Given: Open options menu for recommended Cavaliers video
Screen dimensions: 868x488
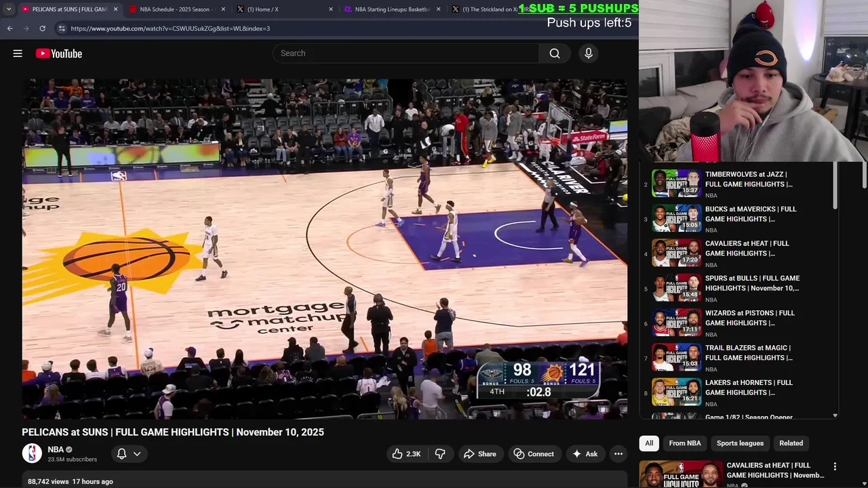Looking at the screenshot, I should pos(835,466).
